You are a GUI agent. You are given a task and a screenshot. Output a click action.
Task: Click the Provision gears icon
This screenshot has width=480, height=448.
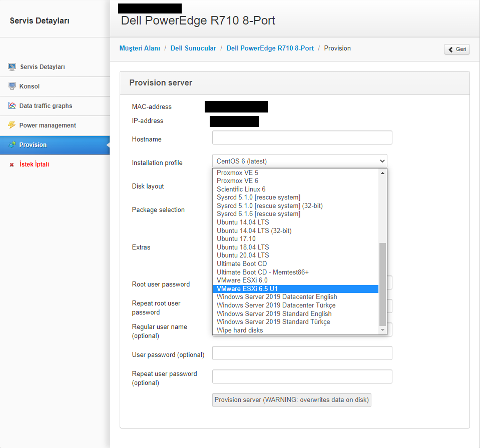coord(12,144)
